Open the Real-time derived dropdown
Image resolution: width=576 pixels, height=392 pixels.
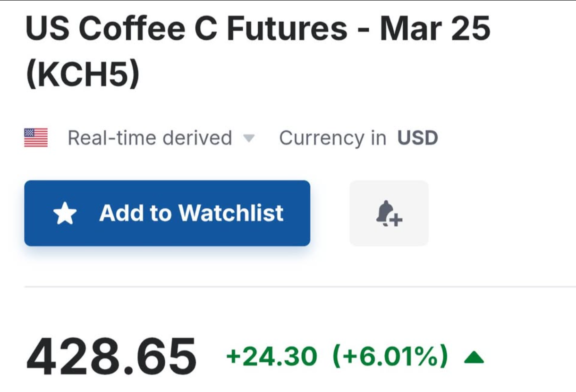(161, 138)
